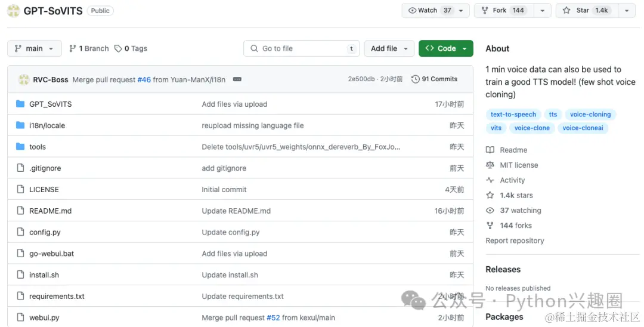The width and height of the screenshot is (644, 327).
Task: Open the green Code dropdown
Action: click(x=446, y=48)
